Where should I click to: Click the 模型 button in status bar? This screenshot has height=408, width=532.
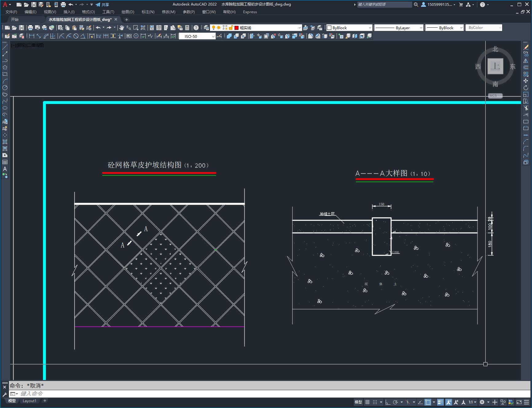[x=358, y=402]
